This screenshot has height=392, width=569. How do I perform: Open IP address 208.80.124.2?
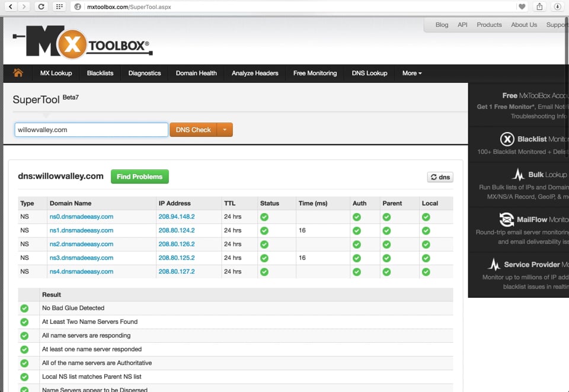(x=177, y=230)
